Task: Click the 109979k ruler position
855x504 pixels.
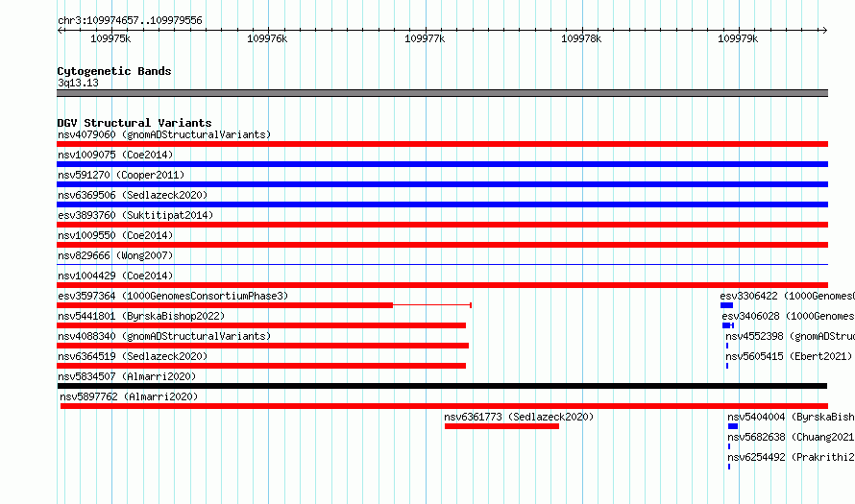Action: click(x=738, y=38)
